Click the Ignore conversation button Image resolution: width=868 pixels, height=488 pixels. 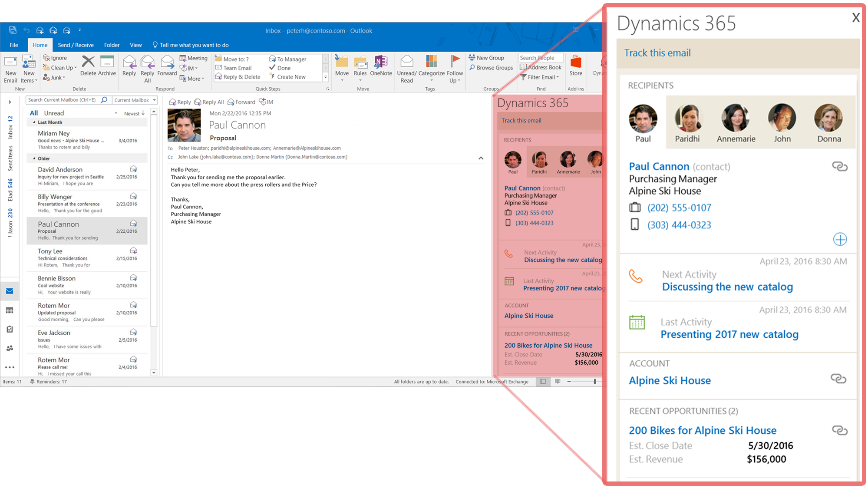(55, 58)
